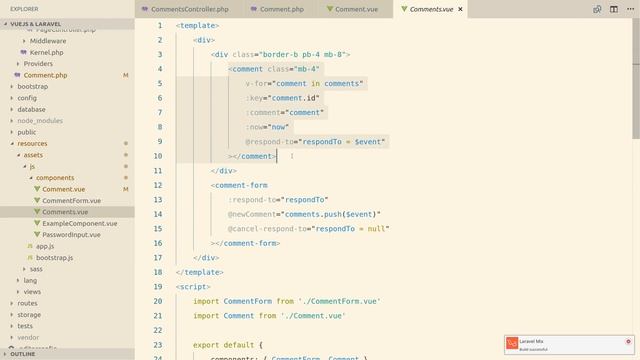Collapse the js folder
Image resolution: width=640 pixels, height=360 pixels.
[x=32, y=167]
